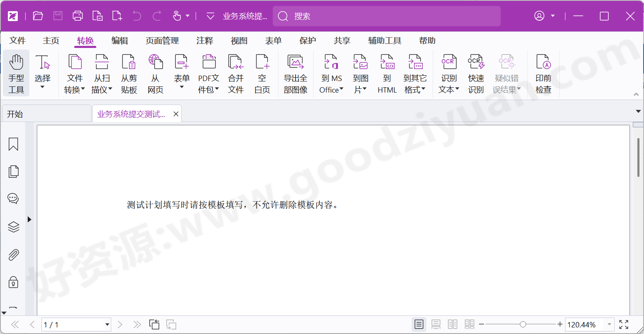This screenshot has height=334, width=644.
Task: Open the page number dropdown selector
Action: pos(107,324)
